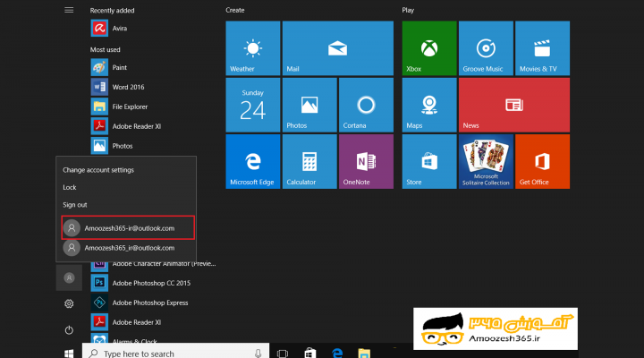Open Settings gear in Start sidebar

[69, 303]
